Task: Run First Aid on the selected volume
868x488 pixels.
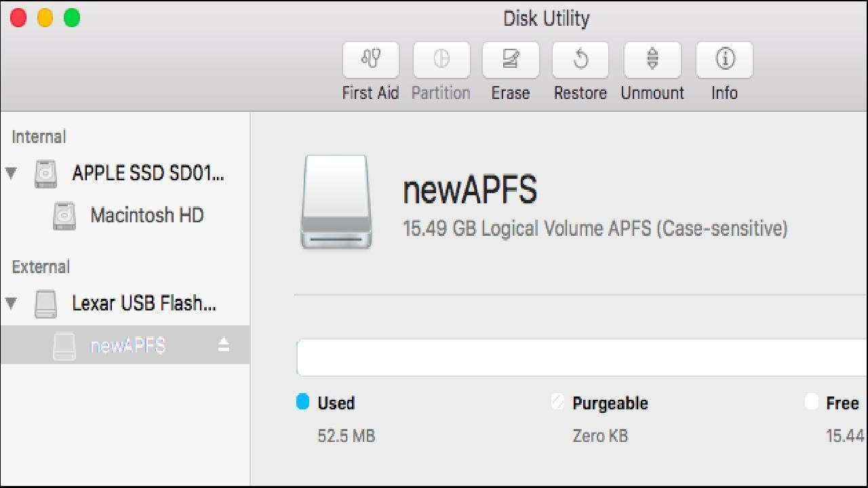Action: click(x=370, y=60)
